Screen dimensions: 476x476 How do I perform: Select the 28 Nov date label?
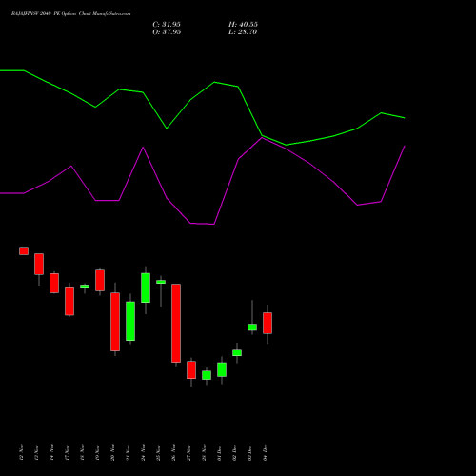204,452
